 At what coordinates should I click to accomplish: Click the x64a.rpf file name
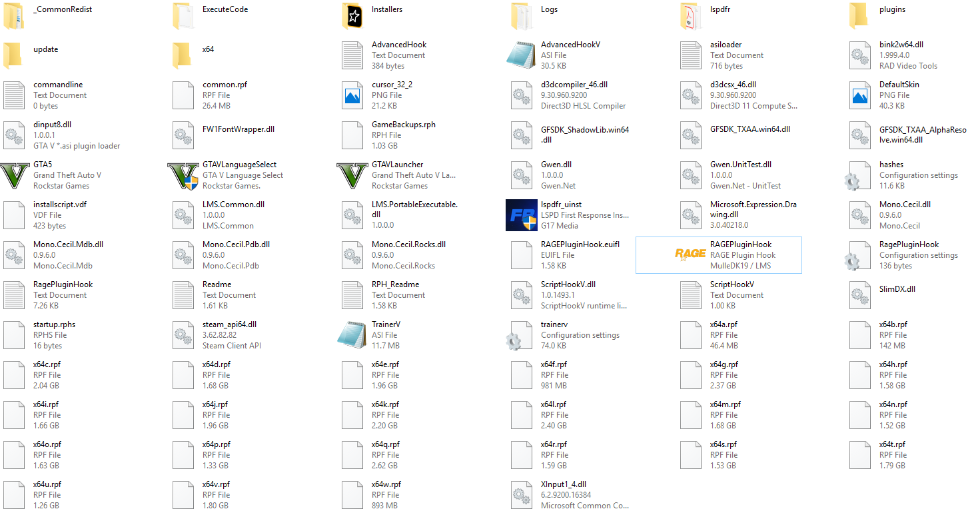coord(724,324)
